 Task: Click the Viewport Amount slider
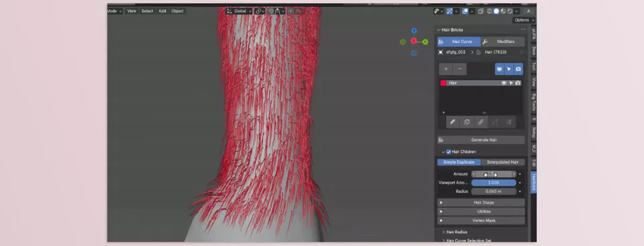click(x=494, y=183)
